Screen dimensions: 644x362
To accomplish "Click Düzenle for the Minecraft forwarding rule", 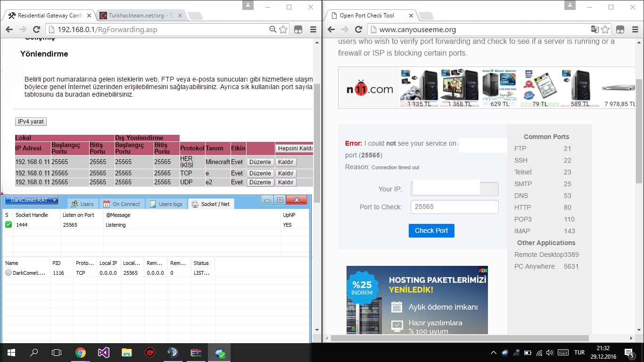I will [x=260, y=162].
